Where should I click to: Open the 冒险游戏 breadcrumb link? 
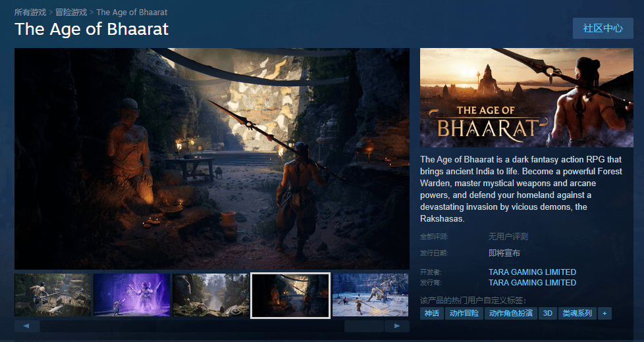[x=71, y=12]
